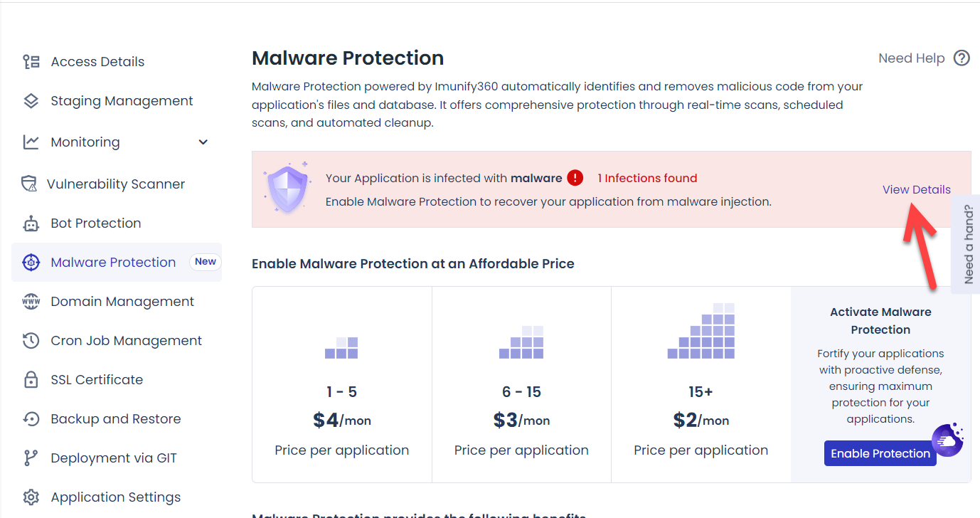Open Application Settings from the sidebar
The width and height of the screenshot is (980, 518).
[115, 497]
